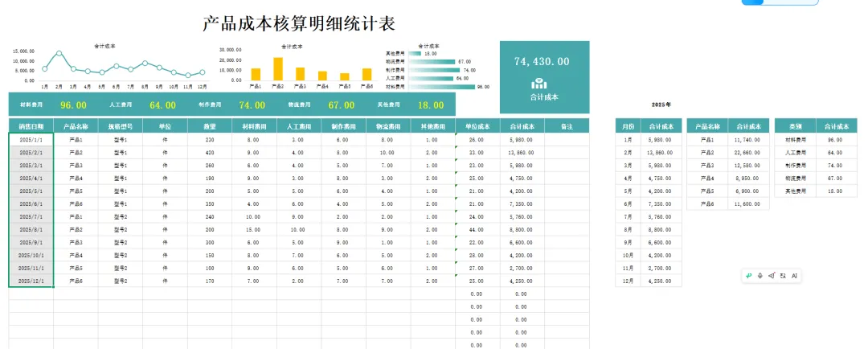Select 8,800.00 in monthly summary table

[x=661, y=229]
